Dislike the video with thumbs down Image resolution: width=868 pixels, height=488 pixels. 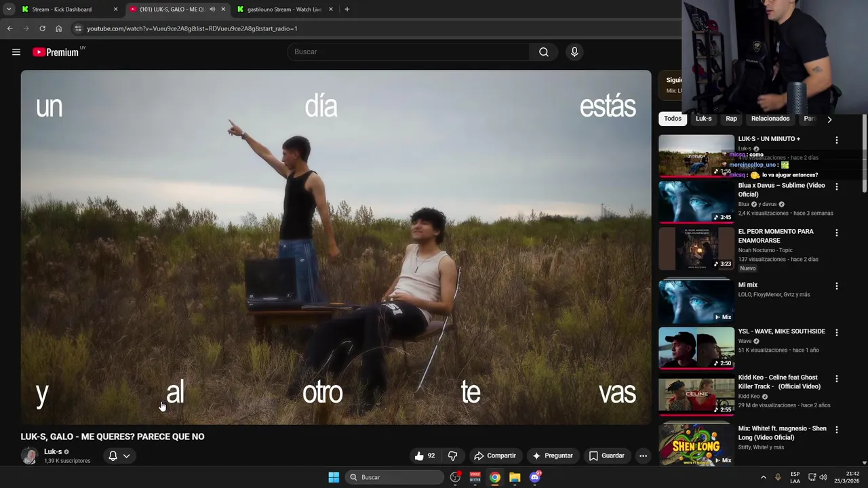pos(453,456)
